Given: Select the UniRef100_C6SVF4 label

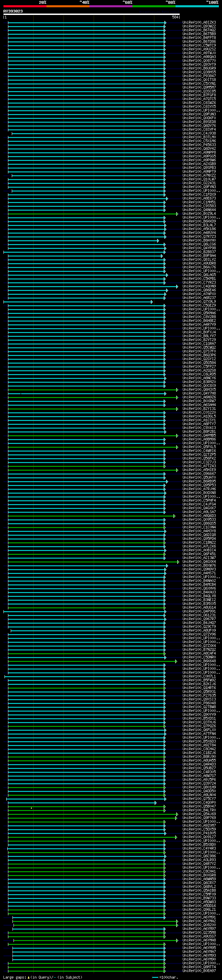Looking at the screenshot, I should click(x=199, y=129).
